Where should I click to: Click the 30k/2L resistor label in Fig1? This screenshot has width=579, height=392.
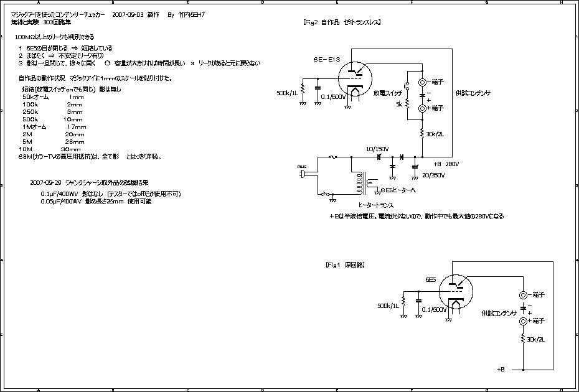[536, 340]
